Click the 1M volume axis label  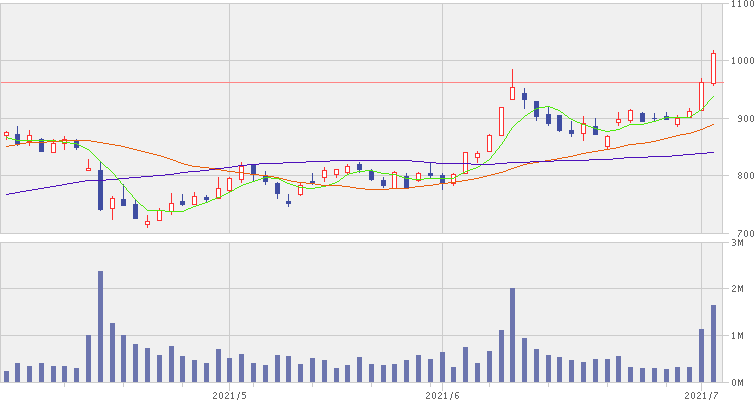pyautogui.click(x=742, y=336)
